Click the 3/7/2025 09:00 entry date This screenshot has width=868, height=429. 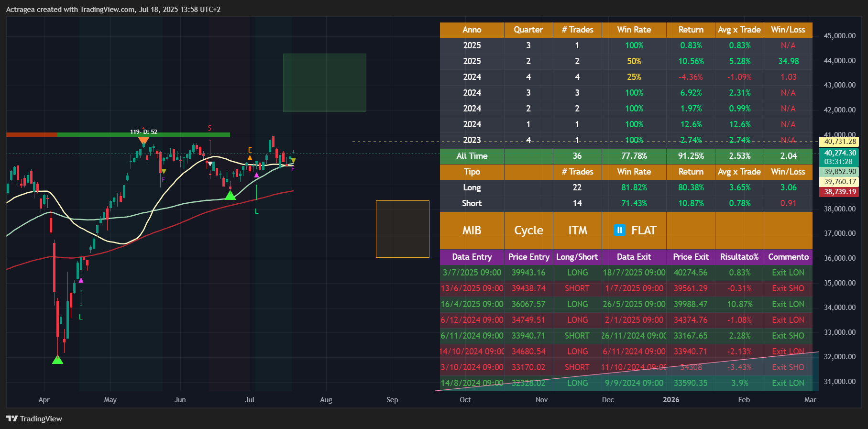pyautogui.click(x=472, y=273)
